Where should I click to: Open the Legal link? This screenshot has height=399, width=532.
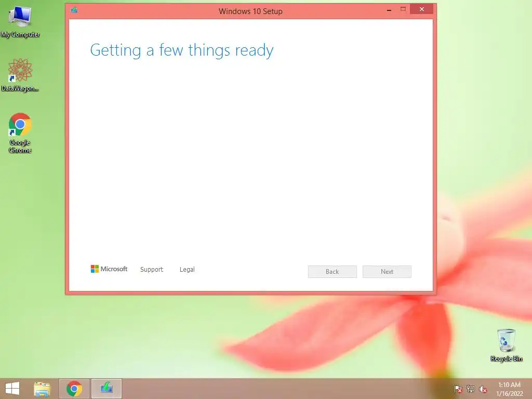[187, 270]
